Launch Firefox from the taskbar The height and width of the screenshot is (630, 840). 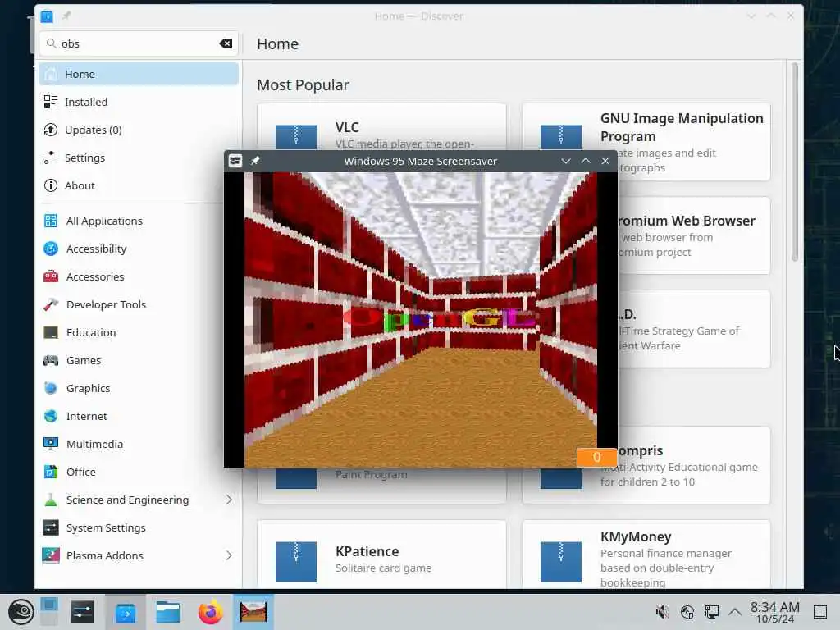click(x=211, y=612)
